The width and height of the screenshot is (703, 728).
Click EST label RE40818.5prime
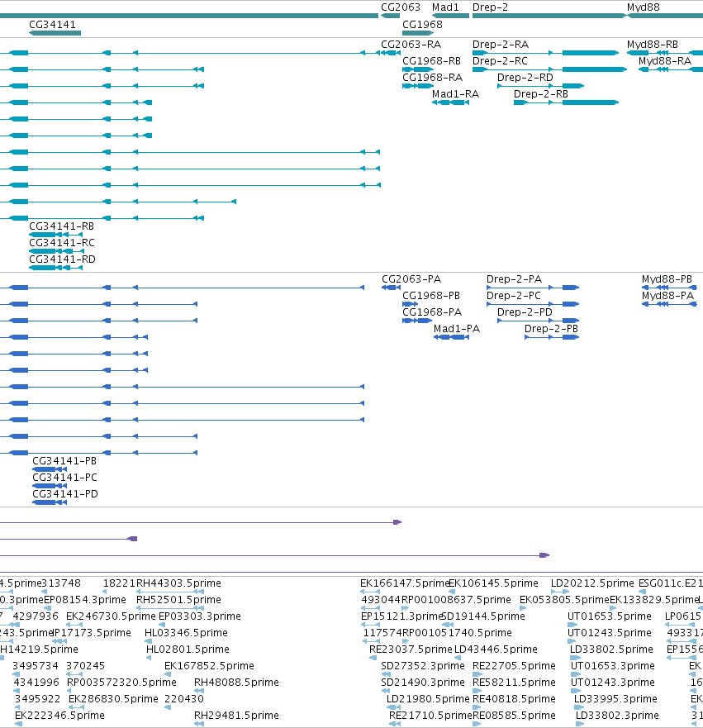point(514,699)
